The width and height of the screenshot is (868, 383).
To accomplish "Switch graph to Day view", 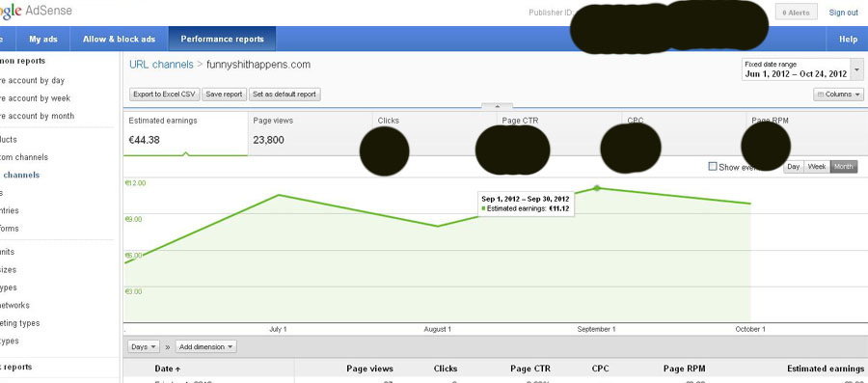I will click(x=794, y=167).
